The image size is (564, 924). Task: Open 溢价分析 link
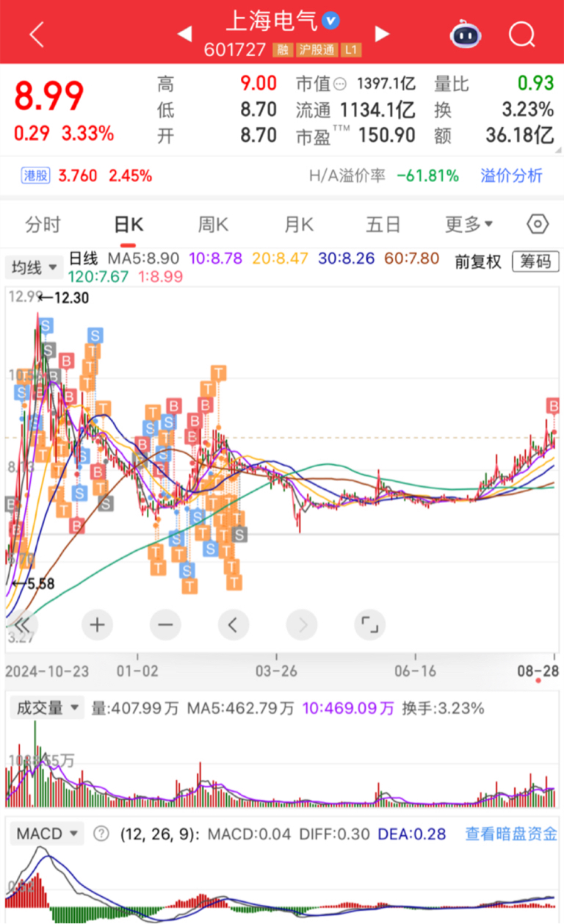tap(512, 176)
